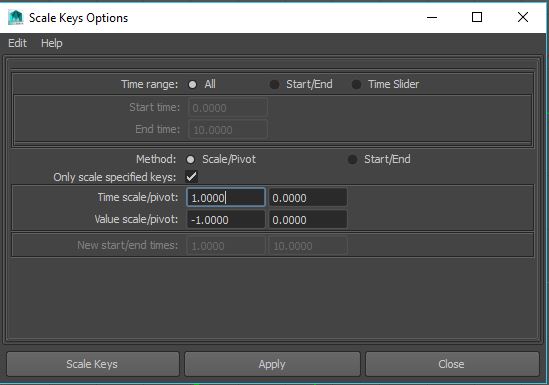
Task: Click the disabled New end time field
Action: pyautogui.click(x=308, y=245)
